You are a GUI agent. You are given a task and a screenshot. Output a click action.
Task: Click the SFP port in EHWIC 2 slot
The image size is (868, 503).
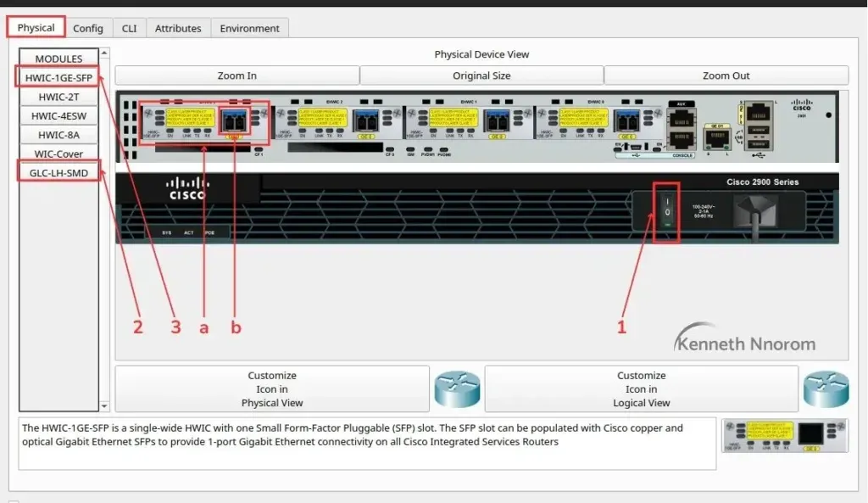(366, 120)
